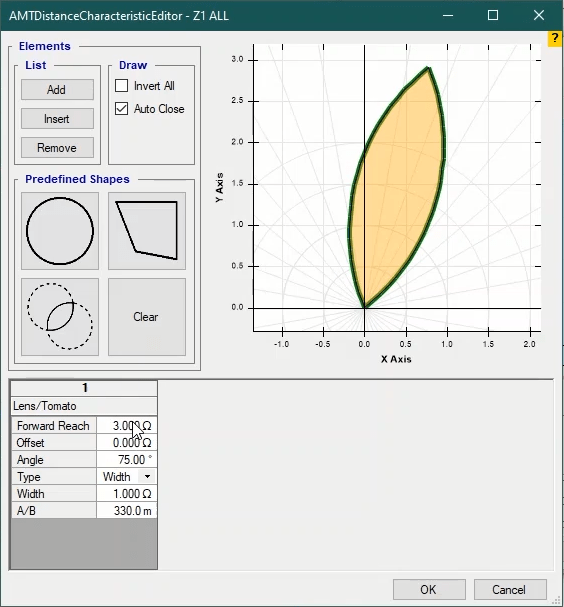Click the Remove element button
Viewport: 564px width, 607px height.
point(57,147)
